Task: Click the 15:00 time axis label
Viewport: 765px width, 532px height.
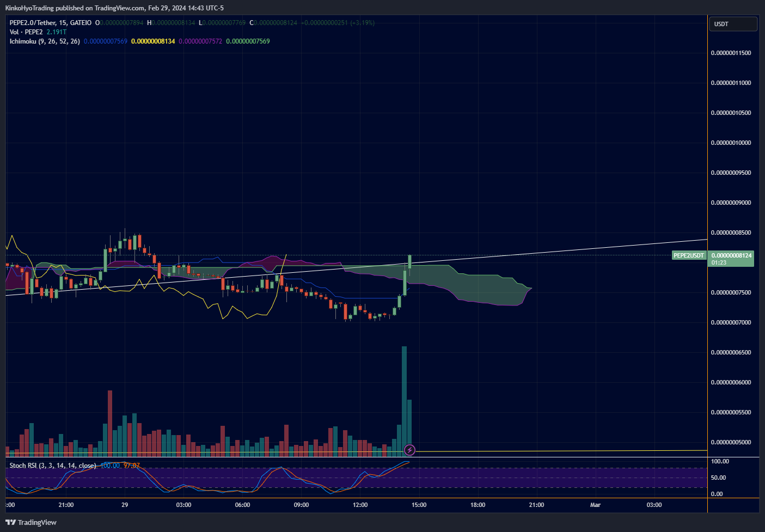Action: [x=419, y=505]
